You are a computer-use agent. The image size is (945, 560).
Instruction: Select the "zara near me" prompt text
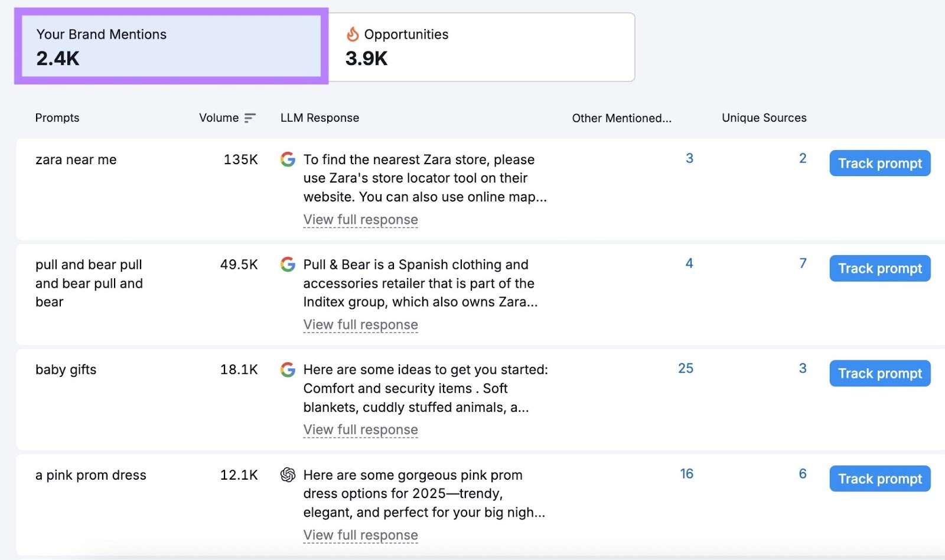tap(76, 159)
